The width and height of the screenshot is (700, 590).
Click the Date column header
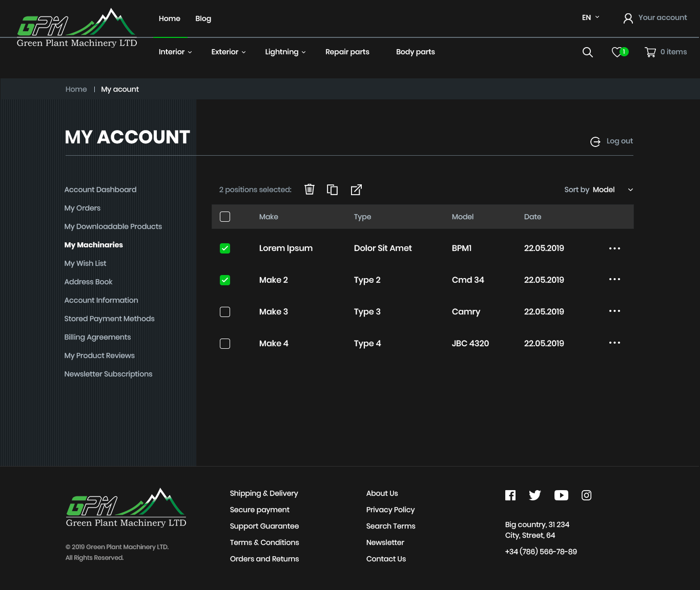[x=533, y=217]
